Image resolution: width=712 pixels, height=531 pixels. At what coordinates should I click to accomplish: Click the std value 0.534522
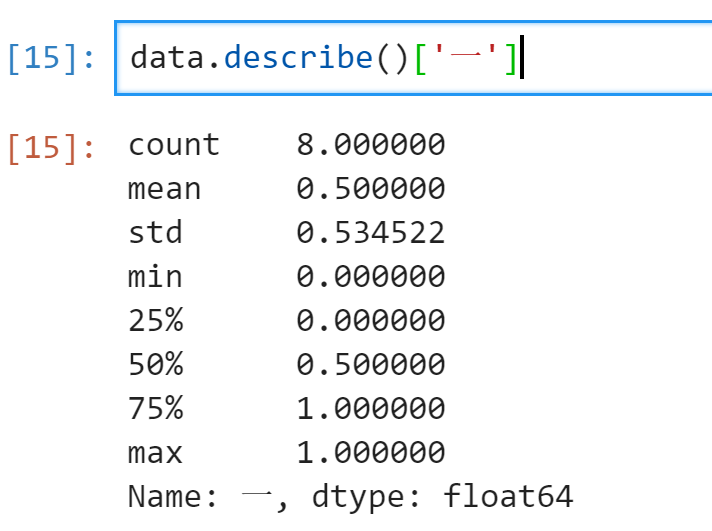pyautogui.click(x=371, y=233)
